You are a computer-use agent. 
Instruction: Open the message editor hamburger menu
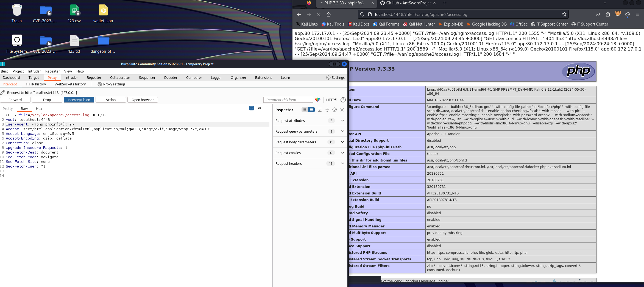tap(267, 108)
